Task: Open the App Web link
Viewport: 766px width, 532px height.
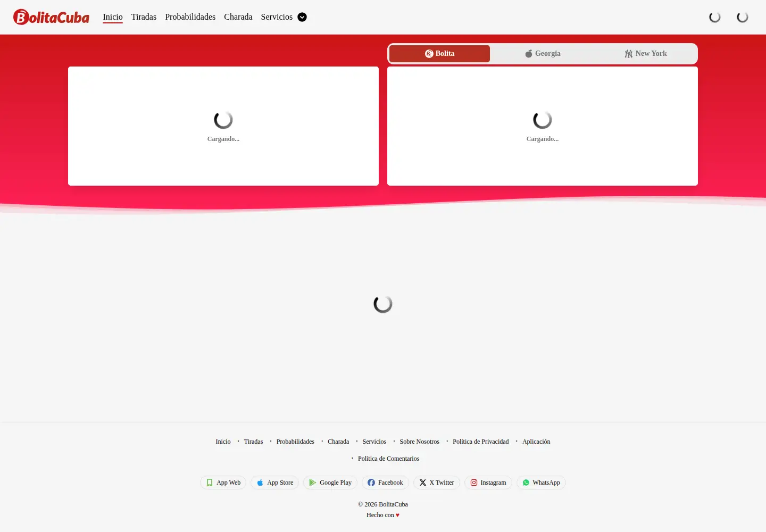Action: pos(223,483)
